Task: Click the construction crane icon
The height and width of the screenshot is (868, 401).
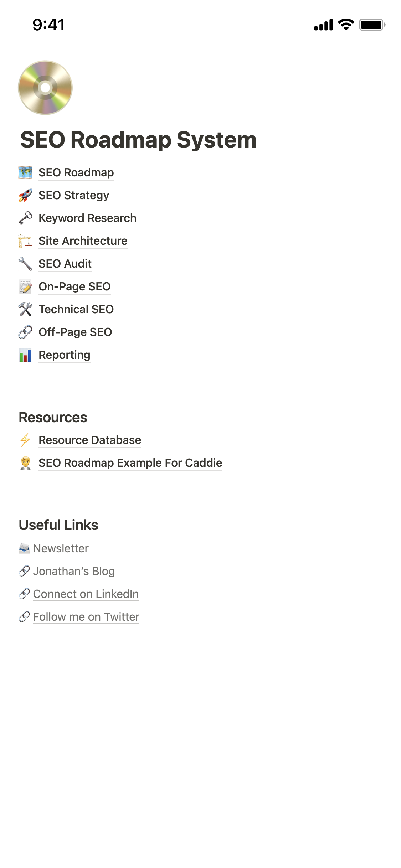Action: 25,241
